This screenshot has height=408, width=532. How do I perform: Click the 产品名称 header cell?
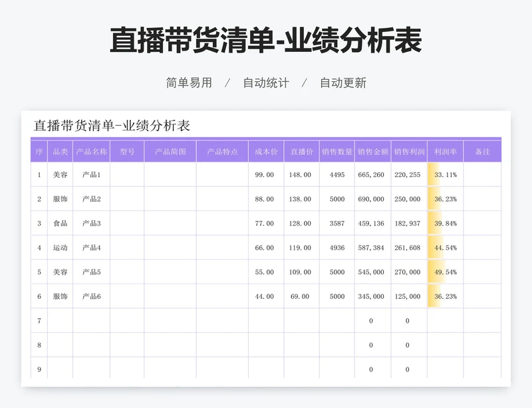pos(91,152)
